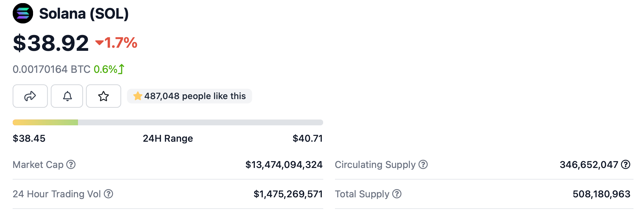644x223 pixels.
Task: Click the 0.00170164 BTC value
Action: 51,69
